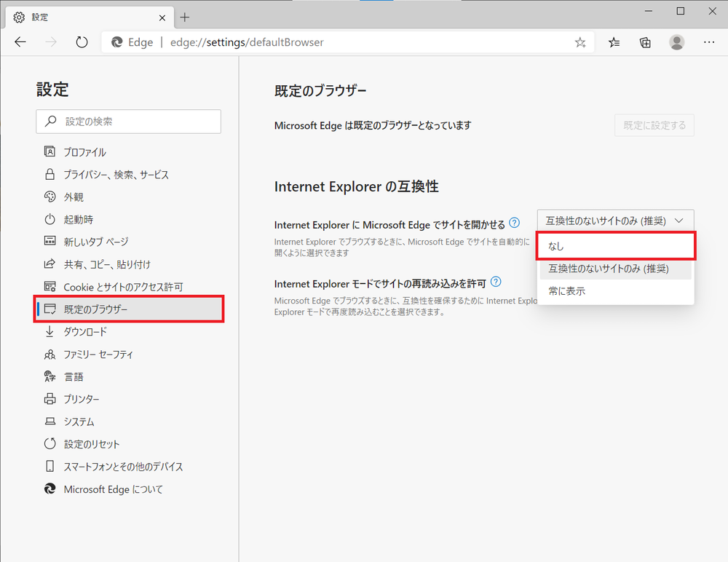
Task: Open help for IE モード再読み込み setting
Action: click(496, 282)
